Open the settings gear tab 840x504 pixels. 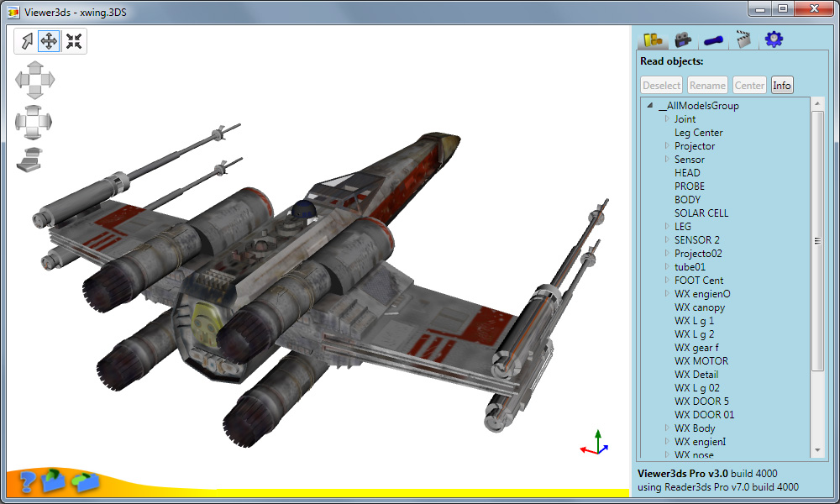coord(774,39)
